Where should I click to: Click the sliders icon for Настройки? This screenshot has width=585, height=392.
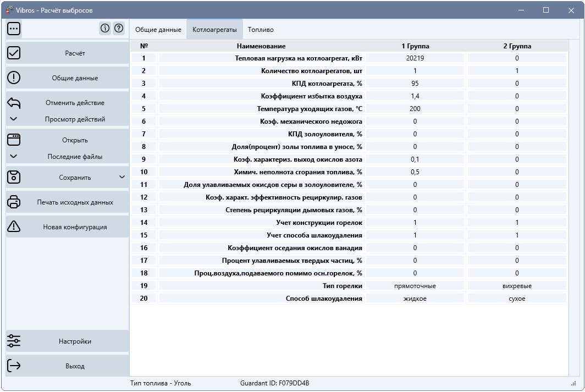point(14,341)
